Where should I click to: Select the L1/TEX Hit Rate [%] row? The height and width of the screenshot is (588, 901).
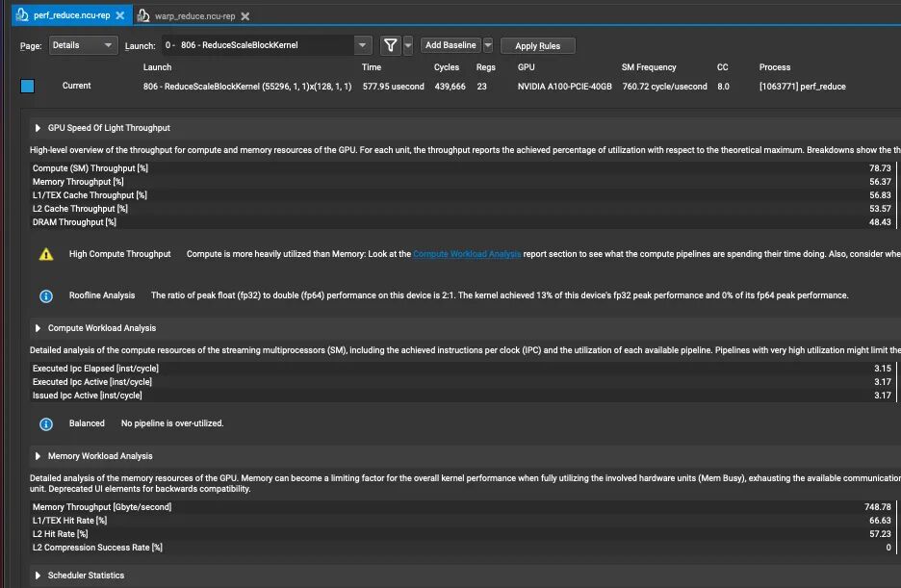click(463, 521)
